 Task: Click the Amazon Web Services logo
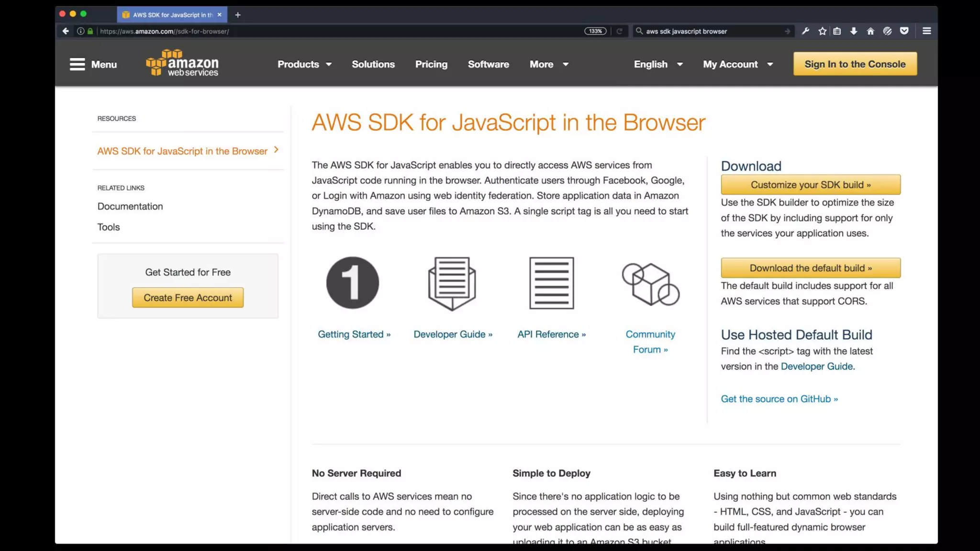(182, 63)
